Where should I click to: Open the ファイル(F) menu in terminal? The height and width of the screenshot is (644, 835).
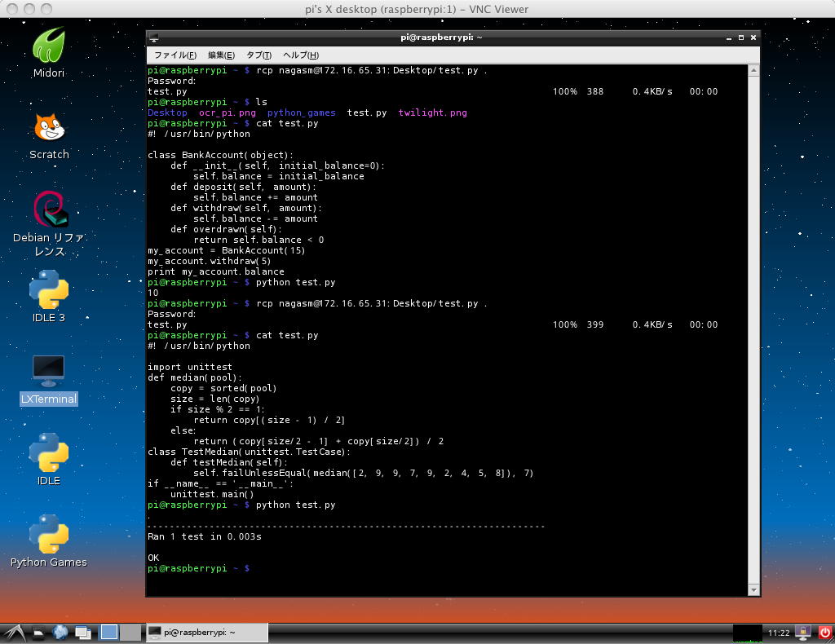pyautogui.click(x=175, y=55)
